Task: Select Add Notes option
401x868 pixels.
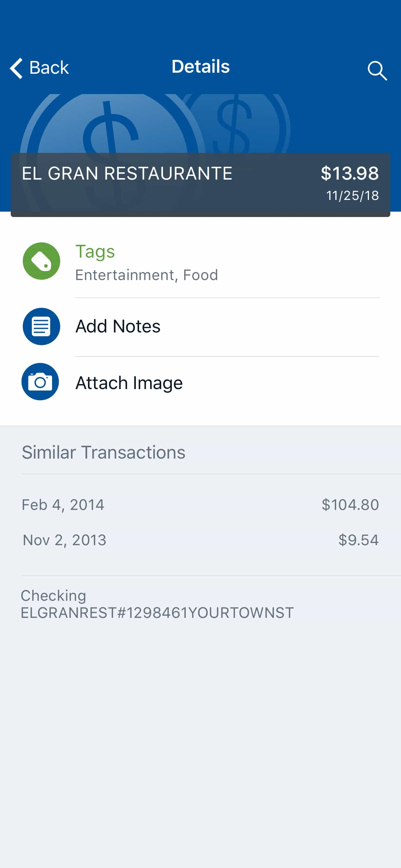Action: 200,326
